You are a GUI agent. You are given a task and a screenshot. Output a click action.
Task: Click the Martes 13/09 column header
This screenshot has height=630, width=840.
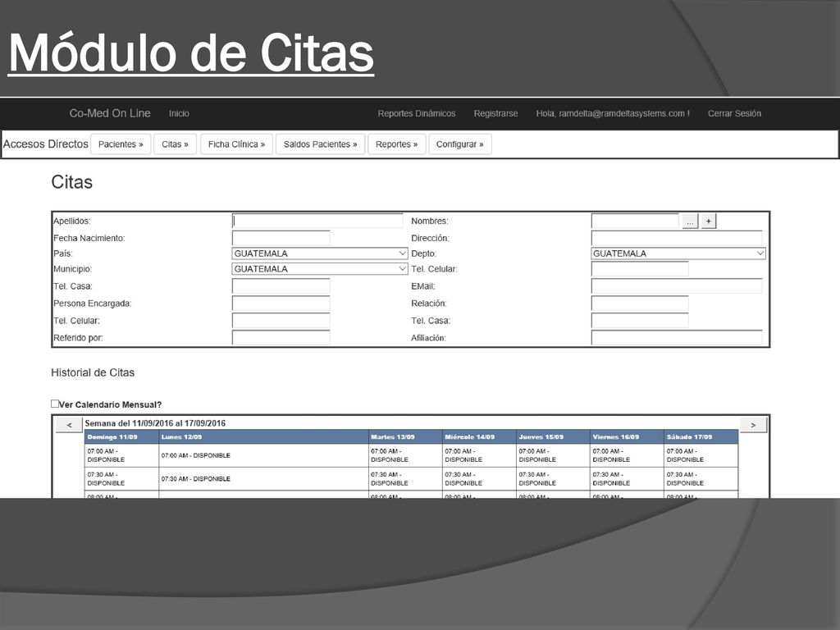[x=405, y=437]
